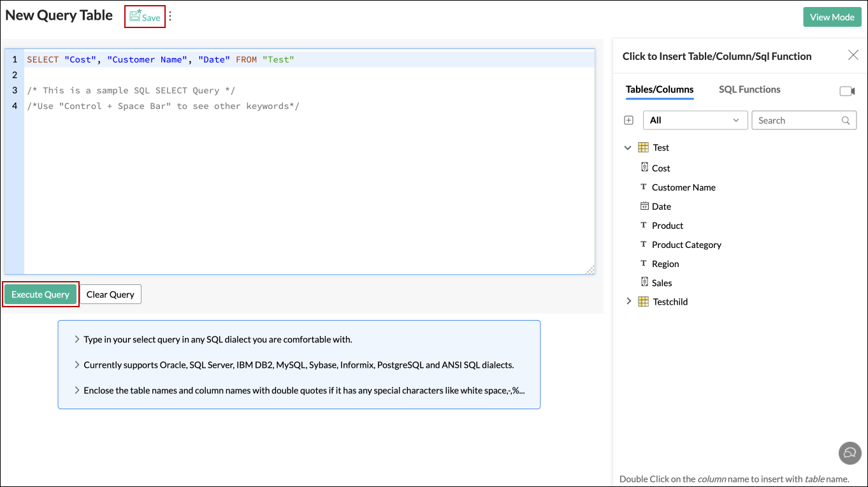This screenshot has width=868, height=487.
Task: Click the search magnifier in the side panel
Action: pos(846,120)
